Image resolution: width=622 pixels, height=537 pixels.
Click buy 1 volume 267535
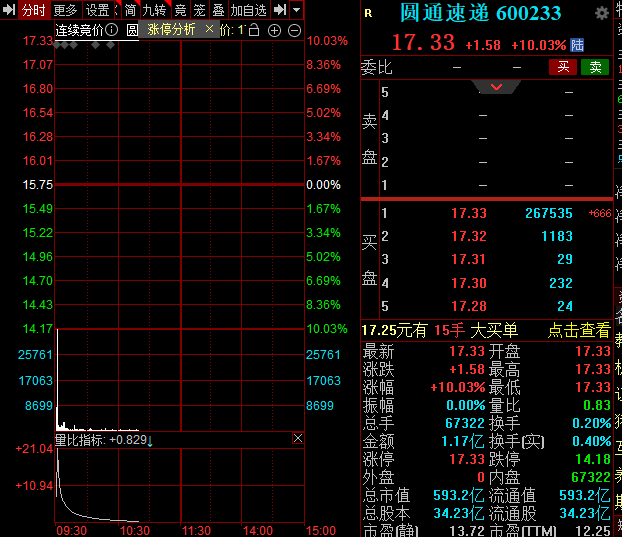(x=549, y=213)
